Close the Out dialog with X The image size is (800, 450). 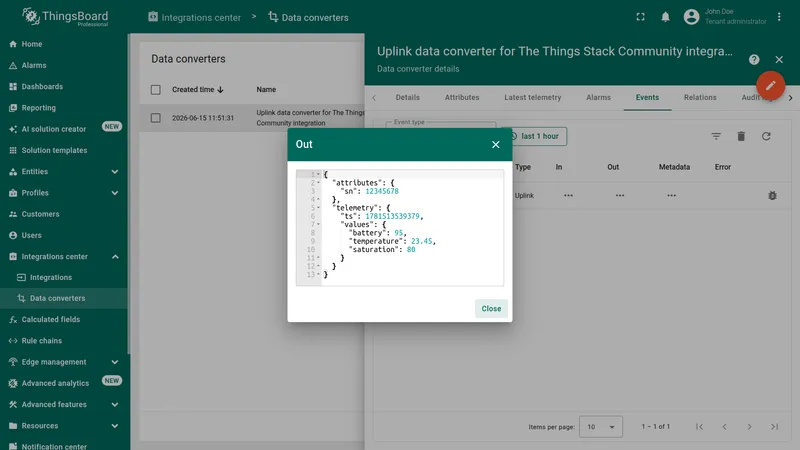(495, 144)
